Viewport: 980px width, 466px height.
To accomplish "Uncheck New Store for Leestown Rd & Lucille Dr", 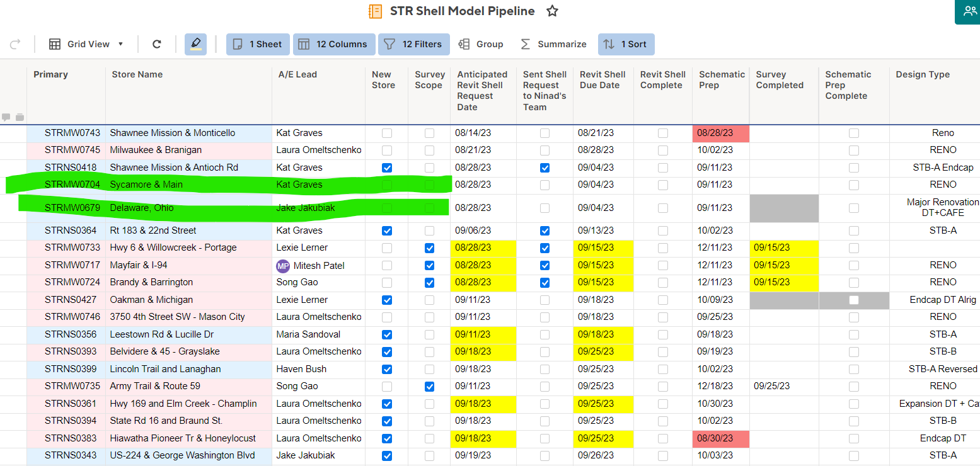I will click(387, 334).
